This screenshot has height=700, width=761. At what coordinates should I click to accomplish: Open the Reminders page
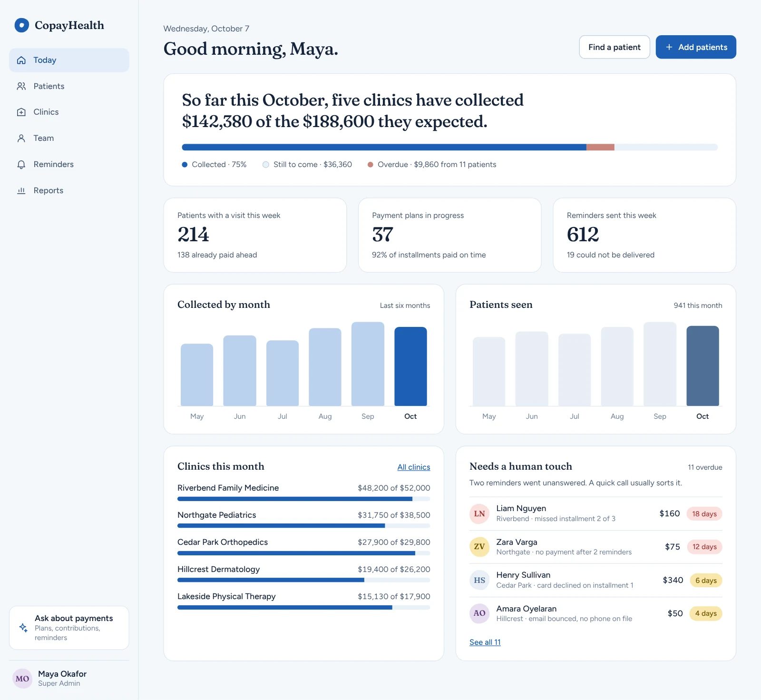69,165
